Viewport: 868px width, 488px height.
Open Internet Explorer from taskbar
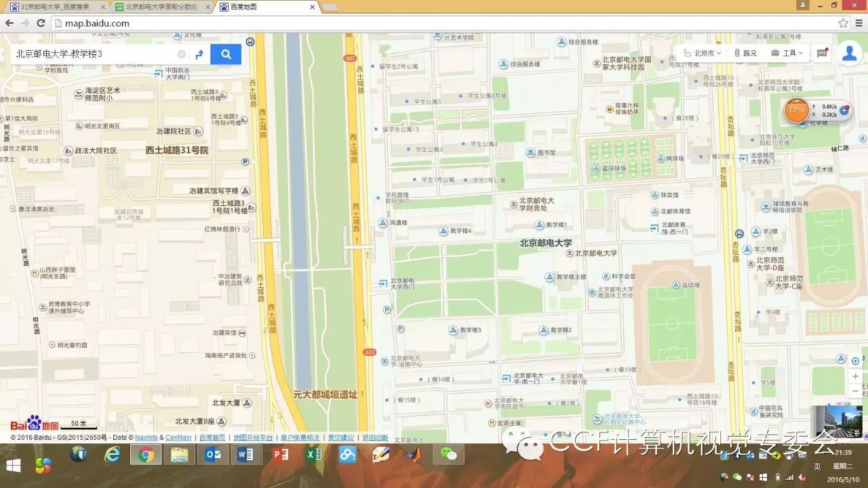(x=112, y=455)
